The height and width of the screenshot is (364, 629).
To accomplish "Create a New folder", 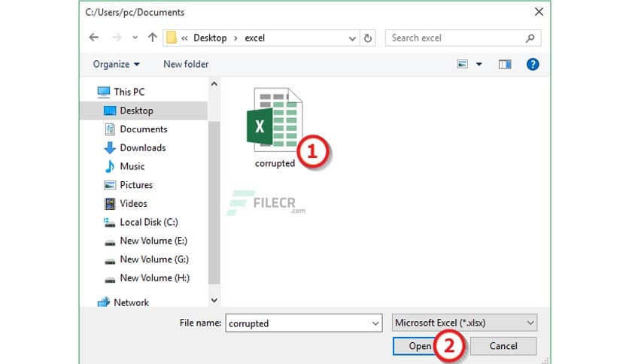I will [x=186, y=64].
